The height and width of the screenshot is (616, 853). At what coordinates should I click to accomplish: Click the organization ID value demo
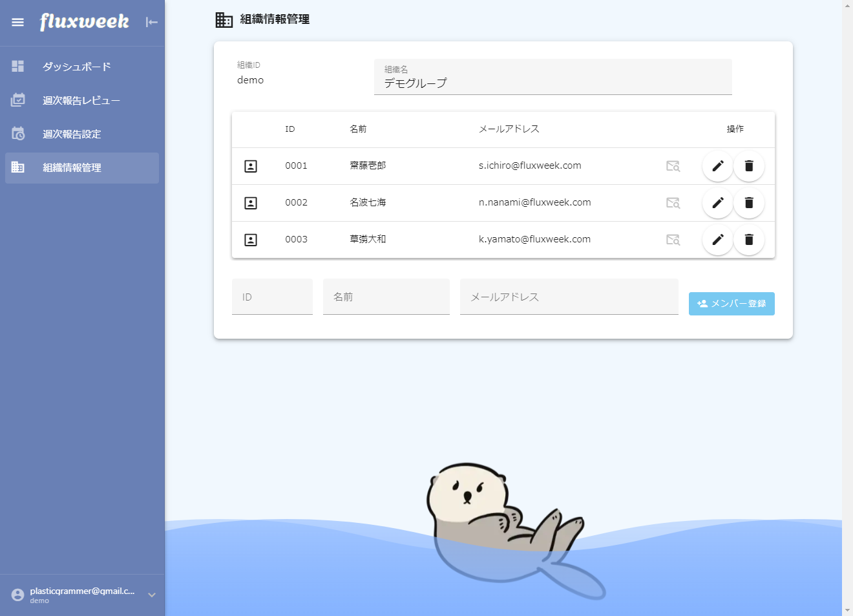pos(251,80)
